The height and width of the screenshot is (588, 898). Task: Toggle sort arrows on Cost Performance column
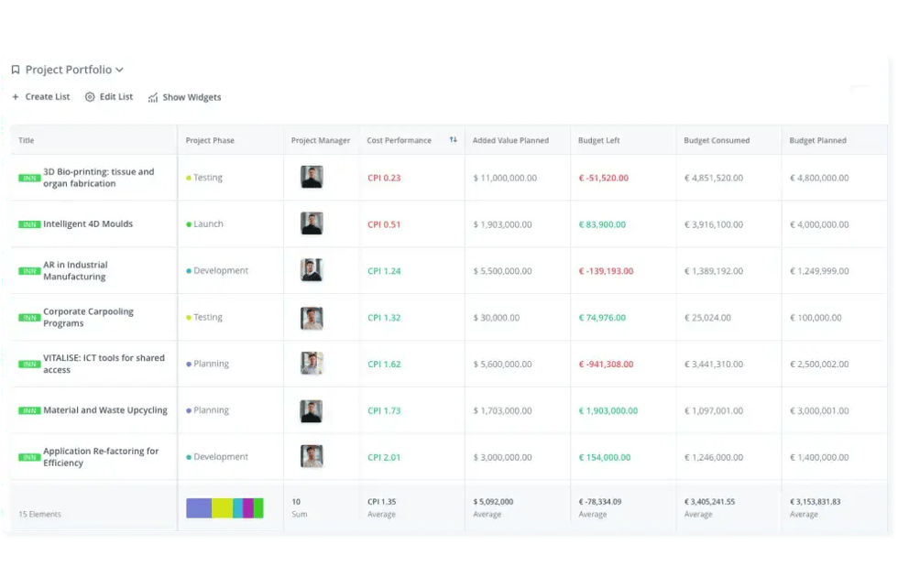click(453, 140)
